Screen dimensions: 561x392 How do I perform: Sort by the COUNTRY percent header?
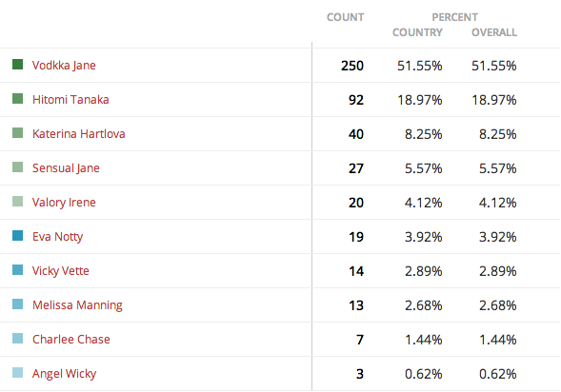click(x=417, y=32)
